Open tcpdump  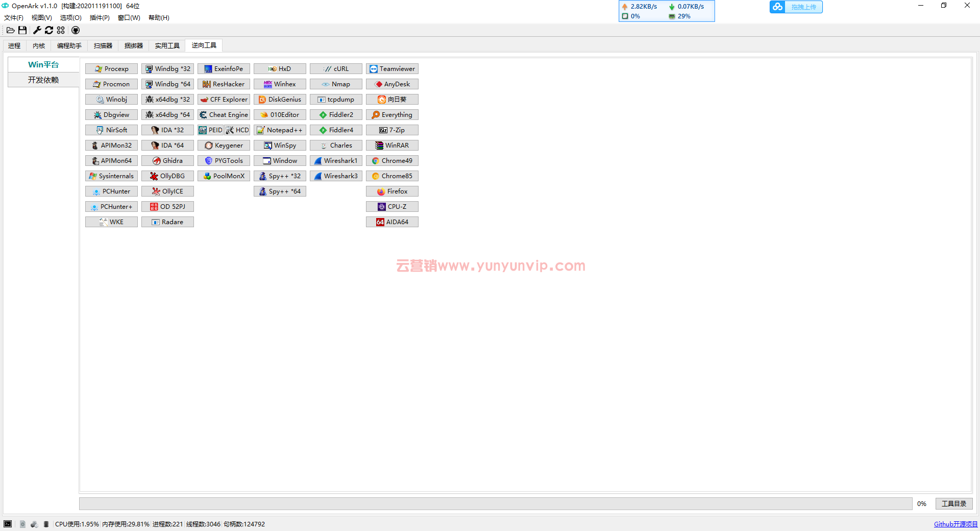(x=336, y=100)
